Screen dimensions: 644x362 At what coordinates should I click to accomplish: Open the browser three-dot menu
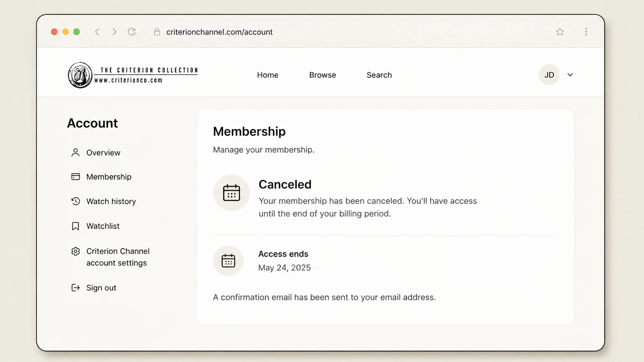(586, 32)
